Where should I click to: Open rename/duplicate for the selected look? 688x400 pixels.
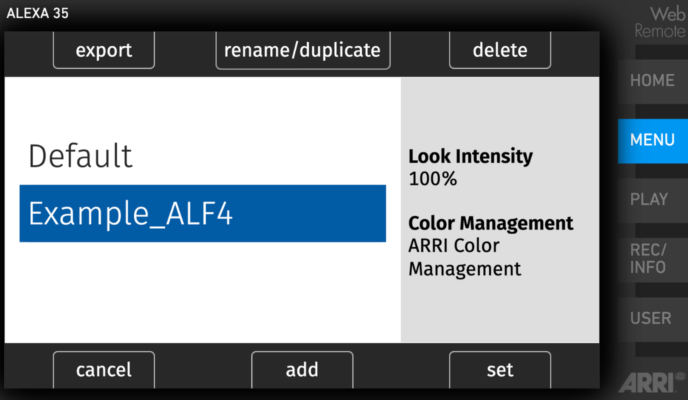coord(303,50)
